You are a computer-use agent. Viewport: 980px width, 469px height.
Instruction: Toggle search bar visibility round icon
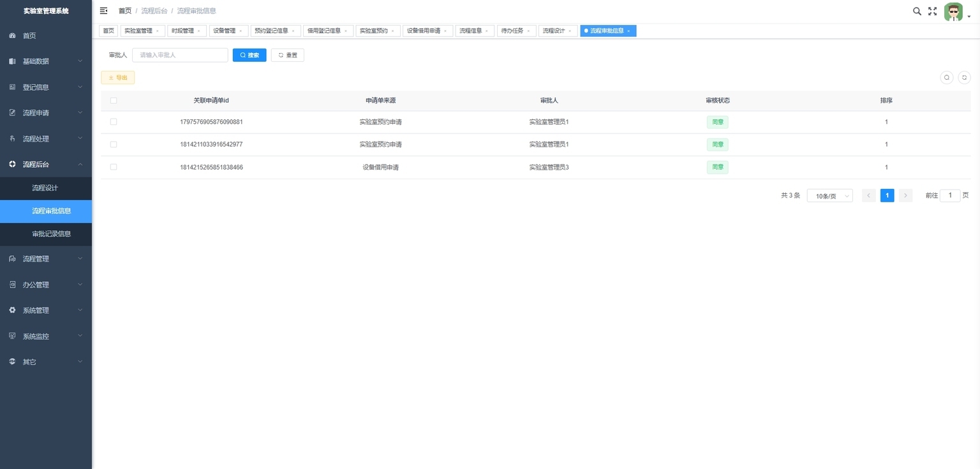pyautogui.click(x=947, y=77)
